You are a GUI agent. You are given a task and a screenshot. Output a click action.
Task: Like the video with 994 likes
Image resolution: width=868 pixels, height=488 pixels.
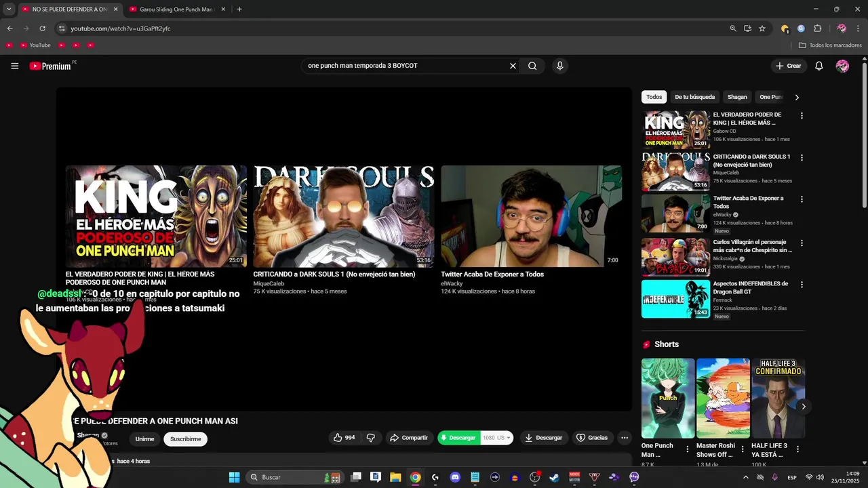point(344,438)
